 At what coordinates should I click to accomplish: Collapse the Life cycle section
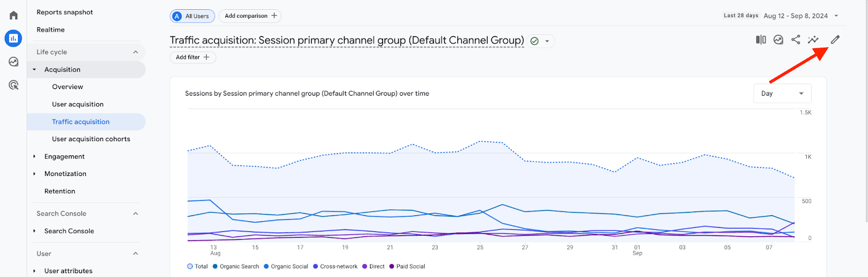coord(136,52)
